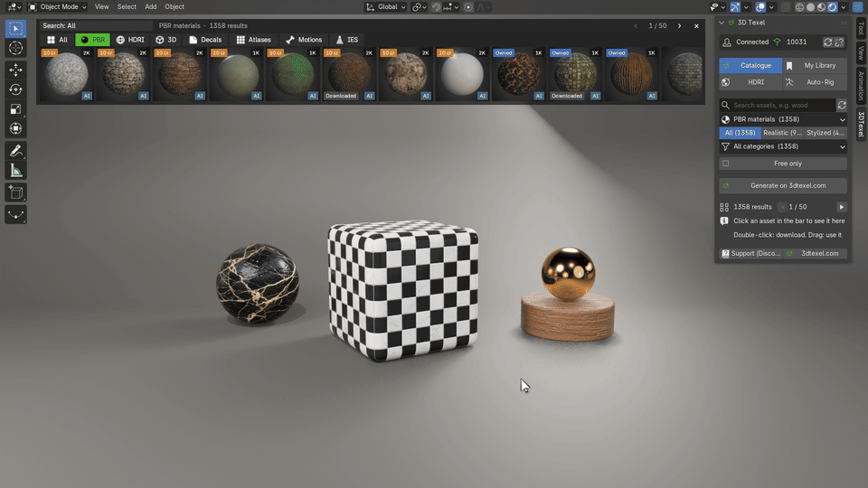Select the Rotate tool
Screen dimensions: 868x488
coord(15,89)
